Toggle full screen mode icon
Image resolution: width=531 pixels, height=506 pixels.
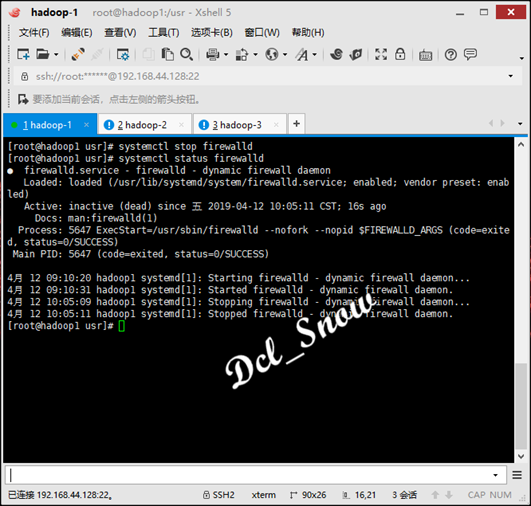point(381,54)
